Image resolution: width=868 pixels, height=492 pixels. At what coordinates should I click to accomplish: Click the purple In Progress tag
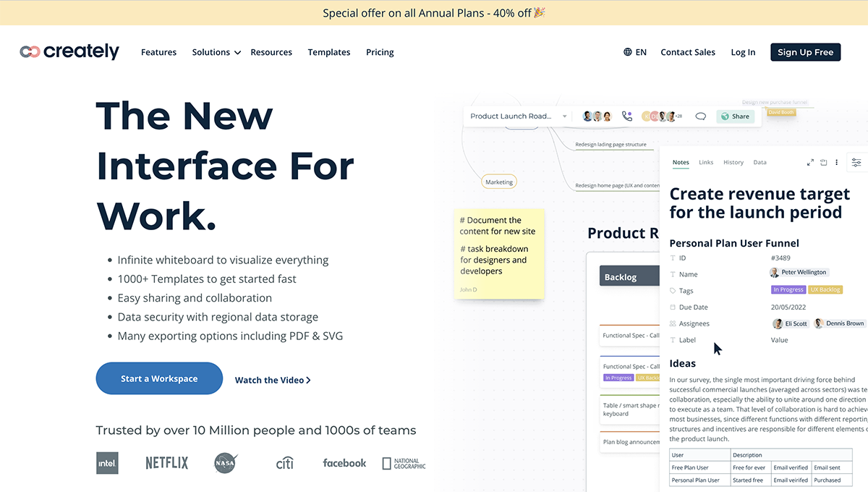tap(790, 290)
